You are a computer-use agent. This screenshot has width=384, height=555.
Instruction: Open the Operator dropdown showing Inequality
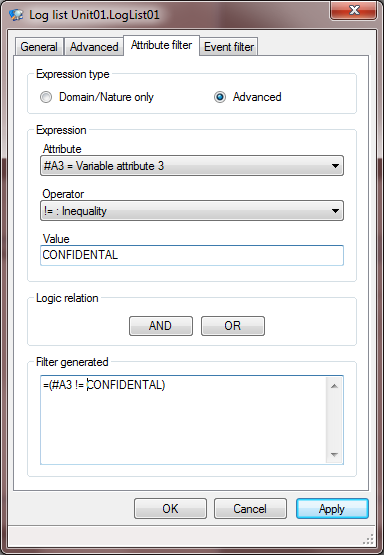192,211
